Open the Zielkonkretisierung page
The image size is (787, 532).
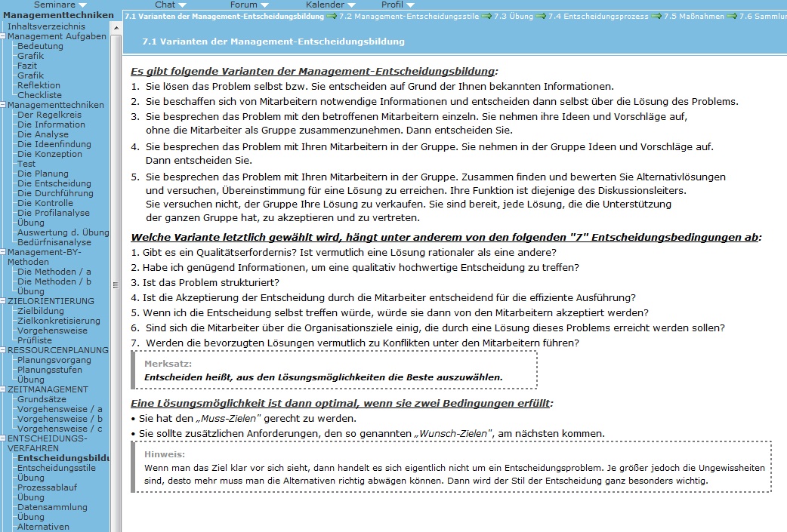click(59, 321)
